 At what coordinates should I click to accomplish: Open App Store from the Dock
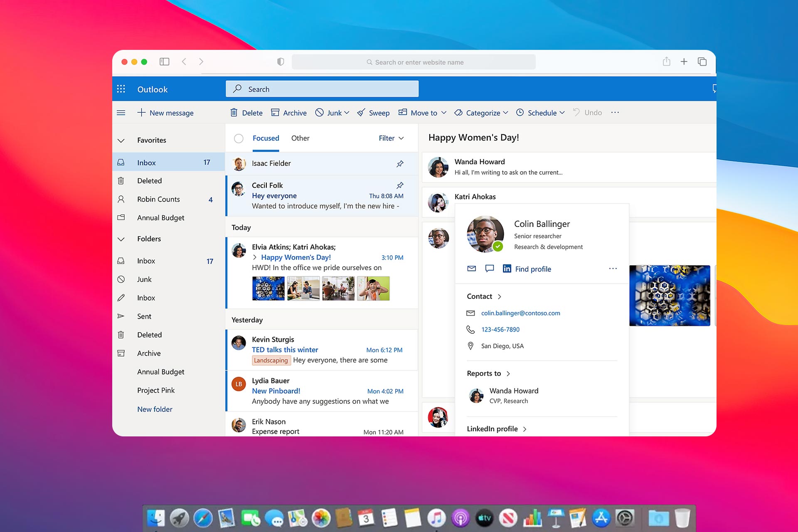coord(601,518)
